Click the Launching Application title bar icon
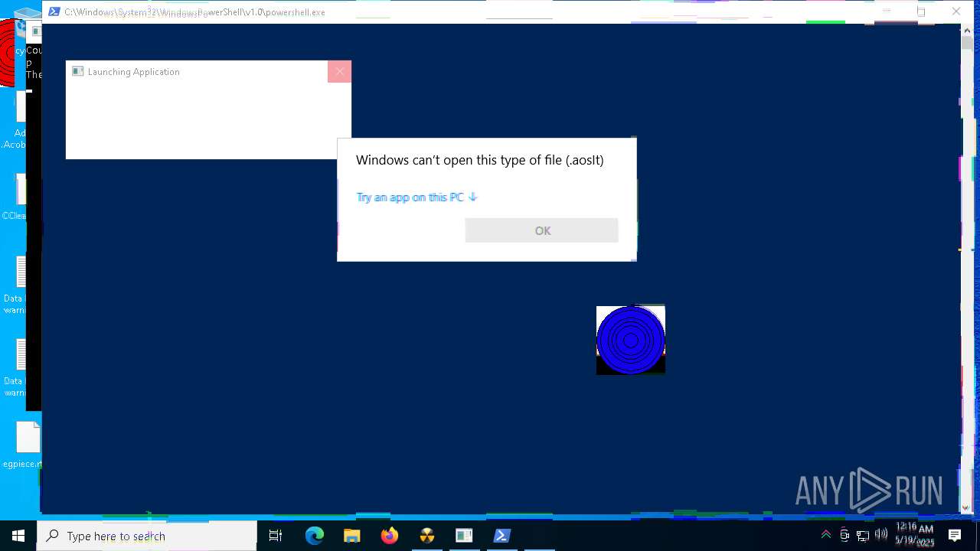 (x=77, y=71)
